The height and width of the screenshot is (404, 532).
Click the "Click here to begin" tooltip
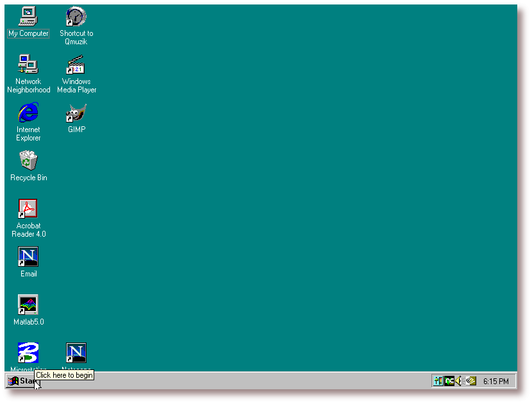[65, 375]
